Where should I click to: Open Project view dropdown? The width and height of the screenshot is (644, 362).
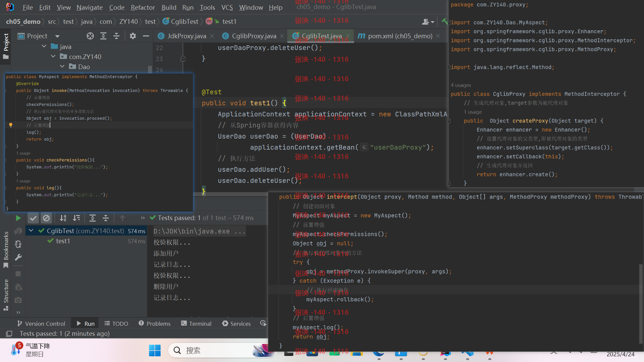click(57, 36)
